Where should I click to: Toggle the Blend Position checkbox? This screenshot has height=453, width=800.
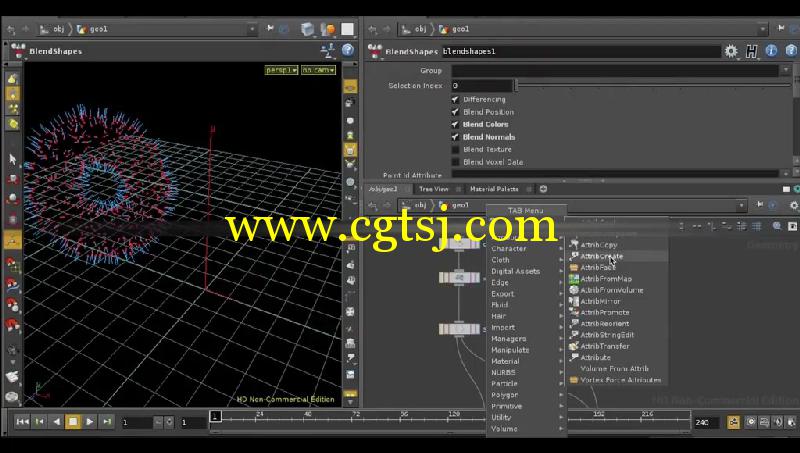[455, 112]
